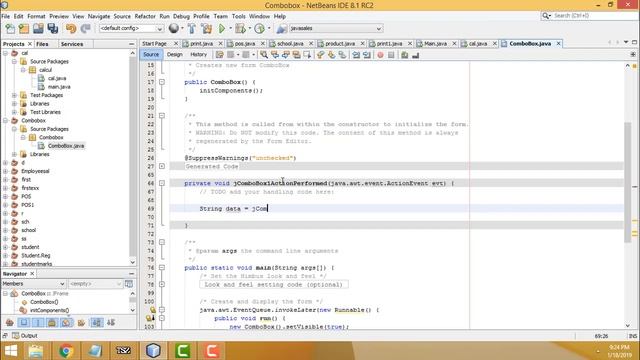Click the New Project toolbar icon
This screenshot has width=640, height=360.
coord(24,28)
